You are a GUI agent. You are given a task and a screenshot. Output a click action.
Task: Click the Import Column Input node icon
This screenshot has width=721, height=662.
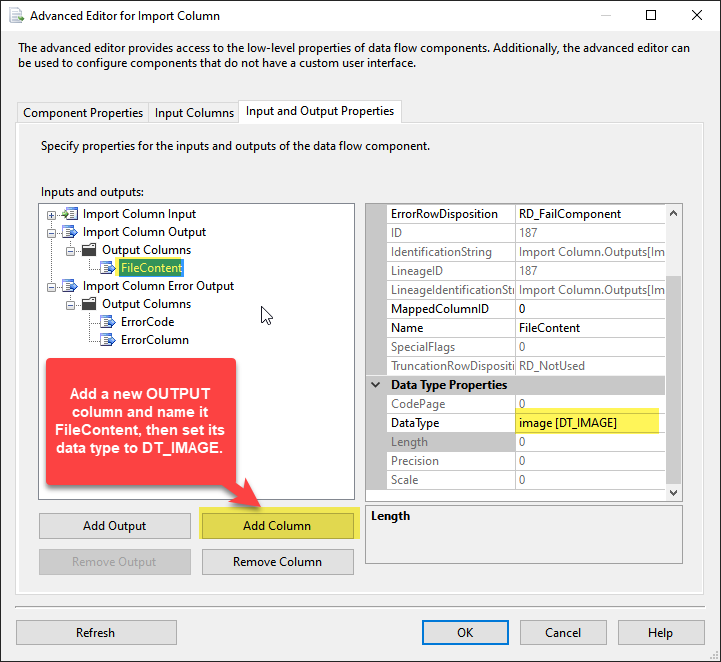pyautogui.click(x=70, y=214)
